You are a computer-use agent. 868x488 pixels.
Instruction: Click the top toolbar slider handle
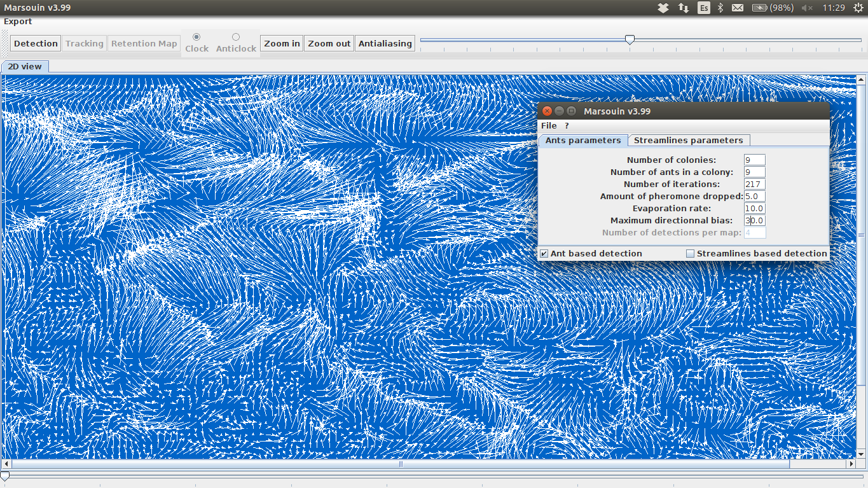coord(630,39)
